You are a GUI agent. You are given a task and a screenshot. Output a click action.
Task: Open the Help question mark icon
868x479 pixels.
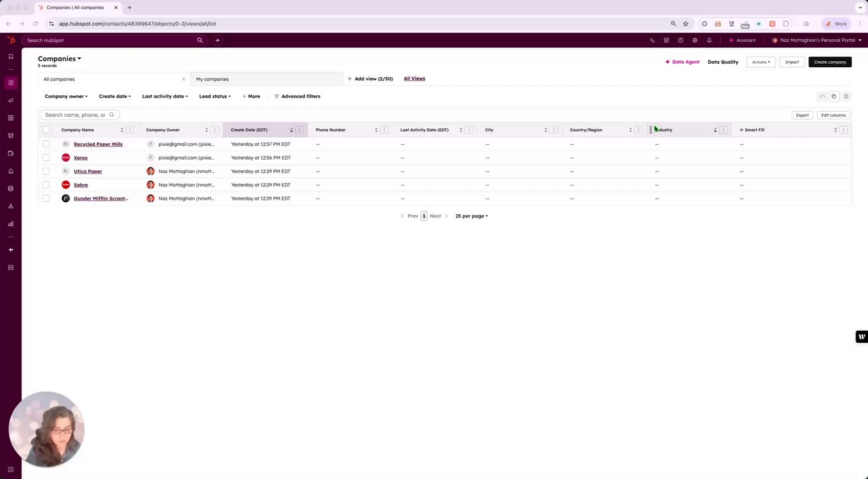point(680,40)
